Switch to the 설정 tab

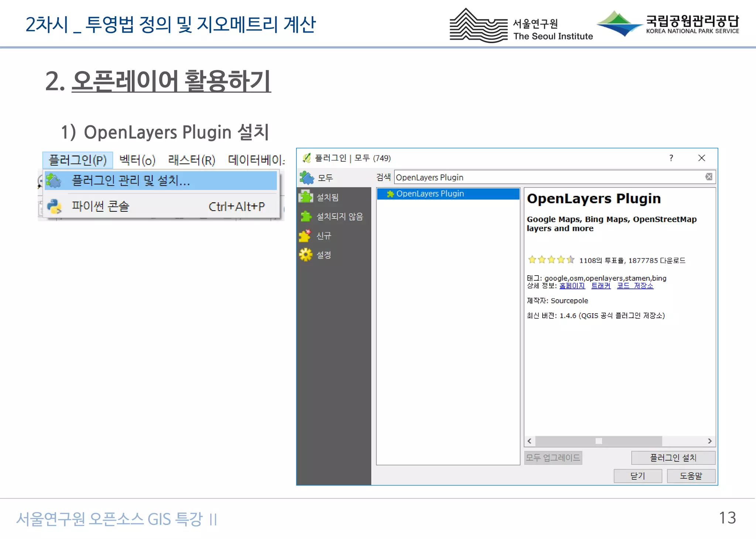[334, 255]
